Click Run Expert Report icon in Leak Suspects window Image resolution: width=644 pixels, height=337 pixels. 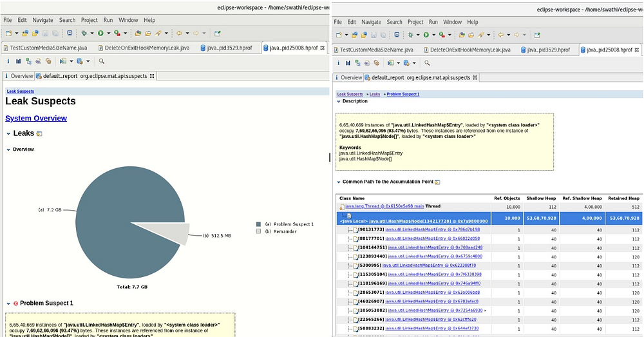pos(63,61)
